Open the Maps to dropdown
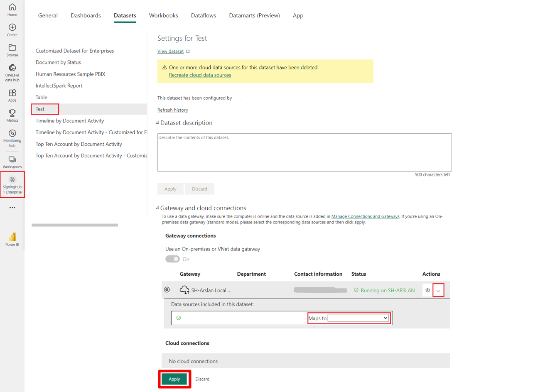The height and width of the screenshot is (392, 550). click(x=358, y=318)
